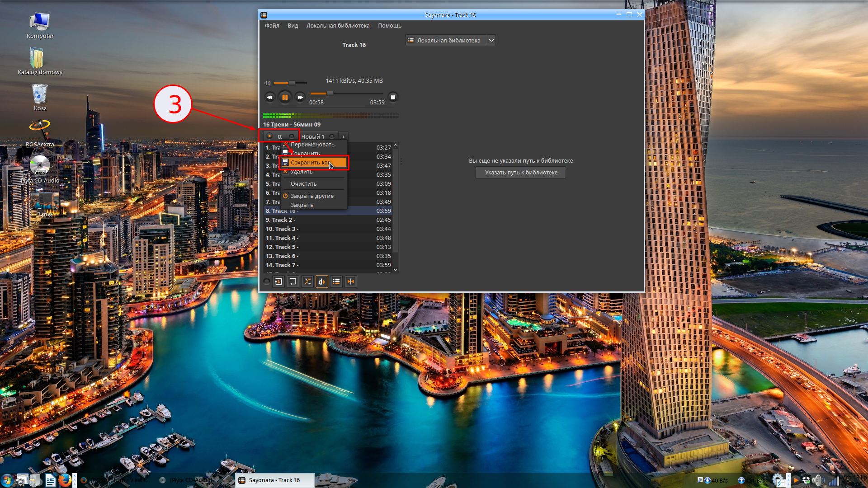Screen dimensions: 868x488
Task: Toggle shuffle playback mode
Action: coord(307,282)
